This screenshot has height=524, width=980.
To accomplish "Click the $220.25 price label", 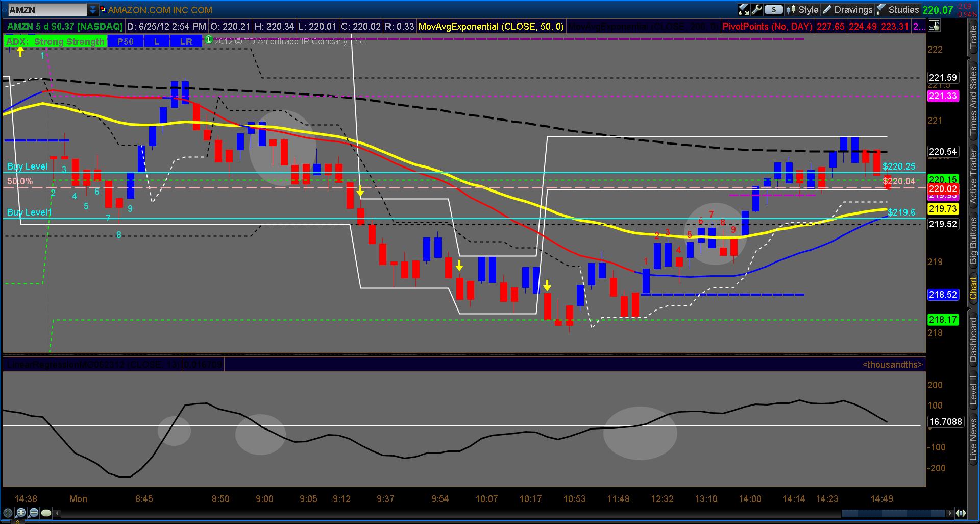I will [x=899, y=166].
